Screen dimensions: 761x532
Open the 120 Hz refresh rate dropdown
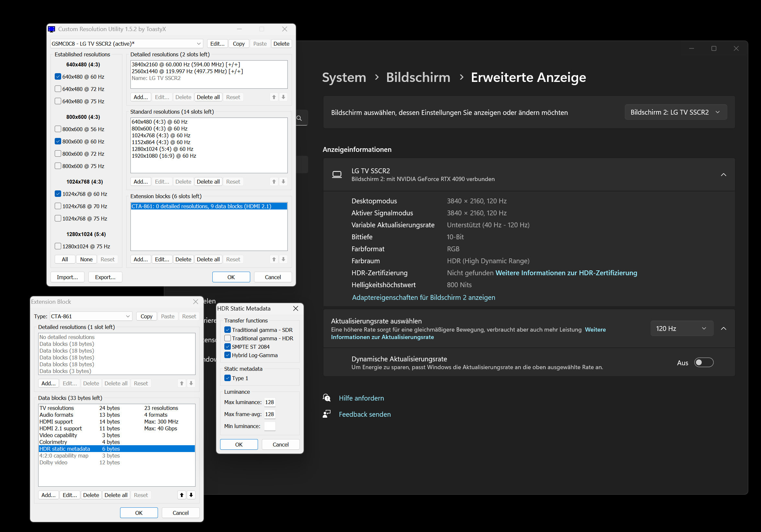681,328
